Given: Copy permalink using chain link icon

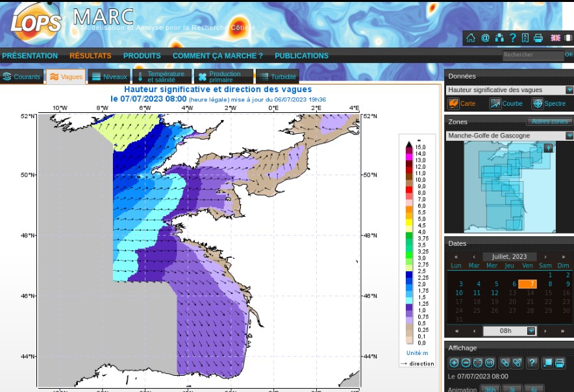Looking at the screenshot, I should (505, 363).
